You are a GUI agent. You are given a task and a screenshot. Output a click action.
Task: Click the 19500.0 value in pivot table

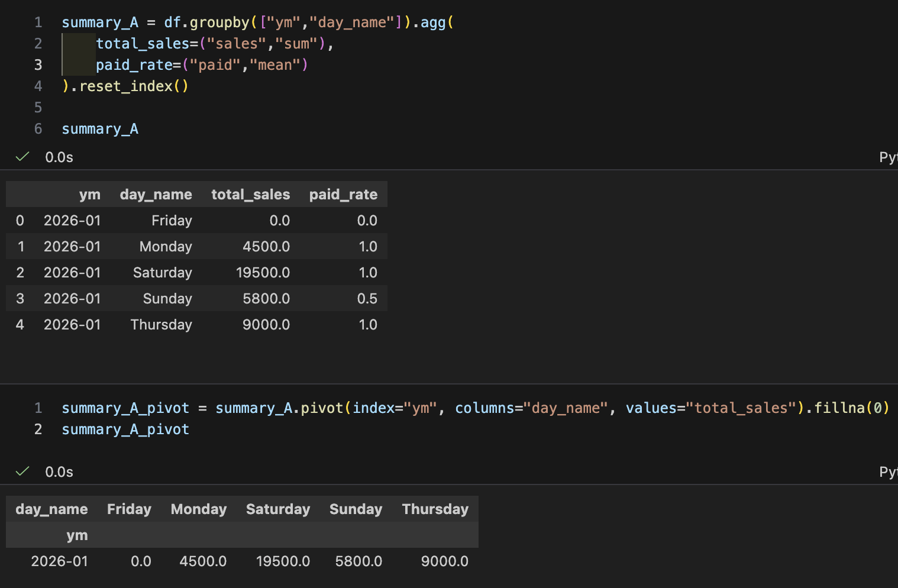click(283, 561)
